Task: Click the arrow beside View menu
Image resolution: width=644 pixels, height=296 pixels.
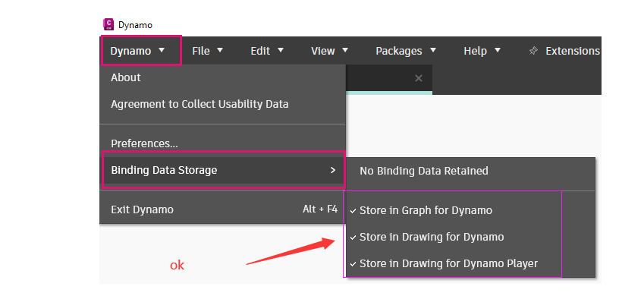Action: (345, 50)
